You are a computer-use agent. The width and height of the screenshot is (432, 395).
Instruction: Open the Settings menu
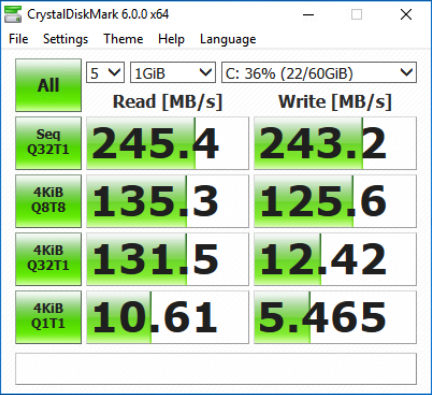coord(66,39)
